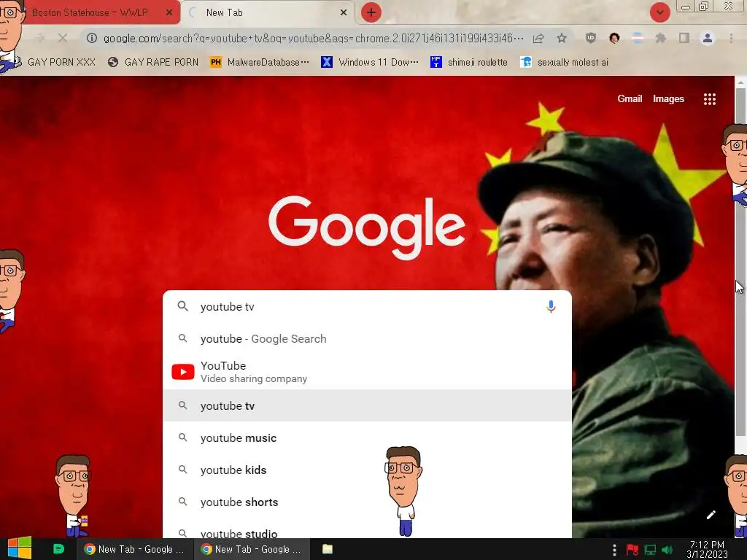Show hidden tray icons with three dots
Screen dimensions: 747x560
click(614, 550)
